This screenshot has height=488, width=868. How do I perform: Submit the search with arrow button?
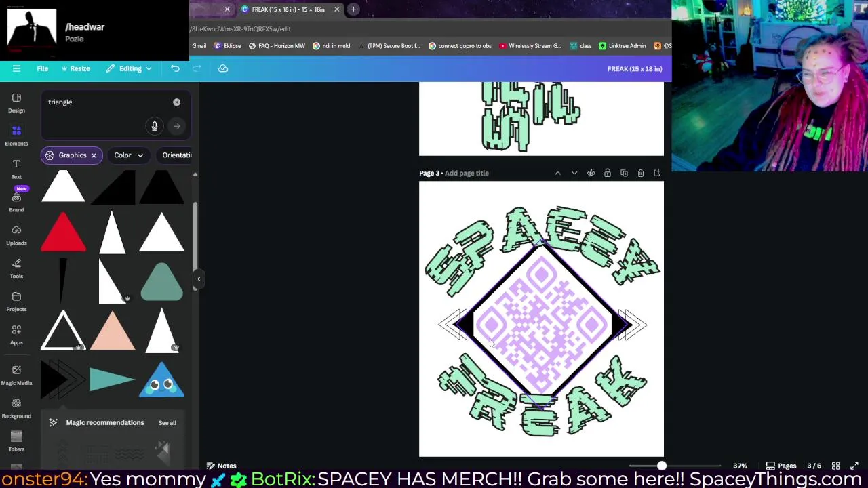(176, 126)
